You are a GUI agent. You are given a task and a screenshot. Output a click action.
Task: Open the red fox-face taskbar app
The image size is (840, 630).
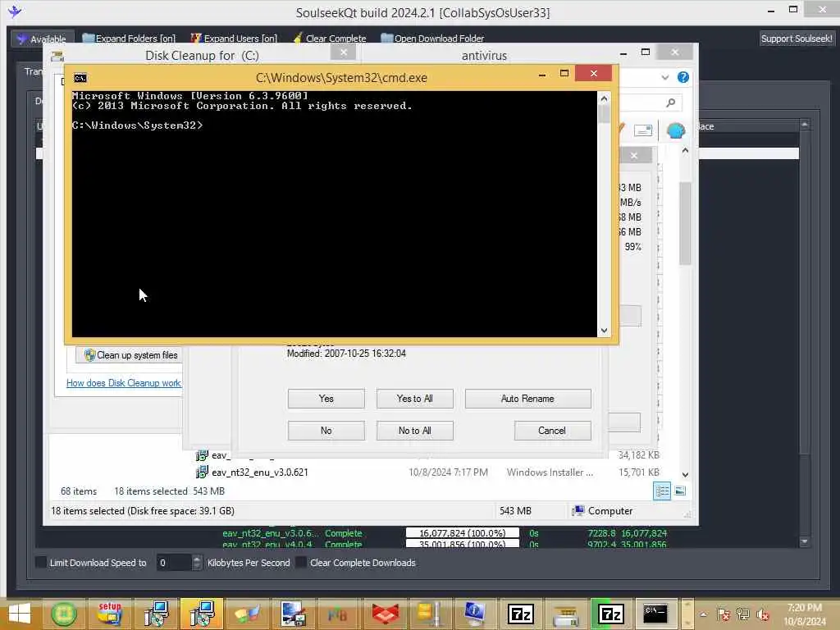click(x=386, y=614)
